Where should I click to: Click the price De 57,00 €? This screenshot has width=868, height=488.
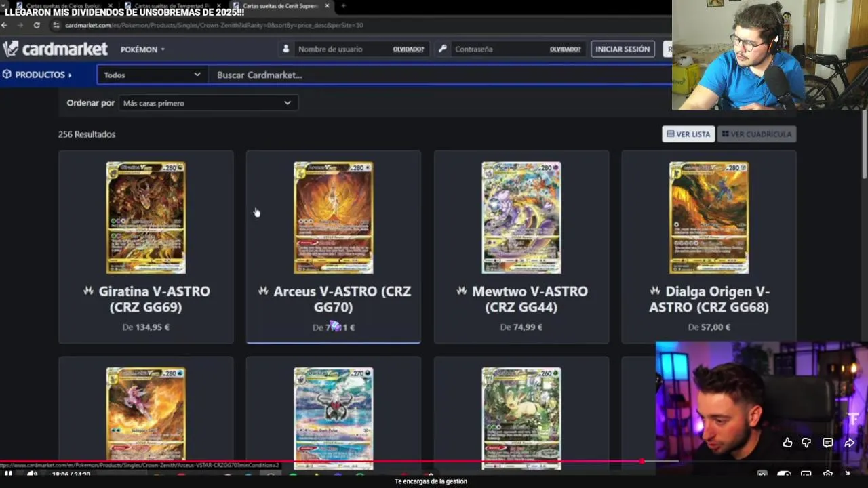709,327
